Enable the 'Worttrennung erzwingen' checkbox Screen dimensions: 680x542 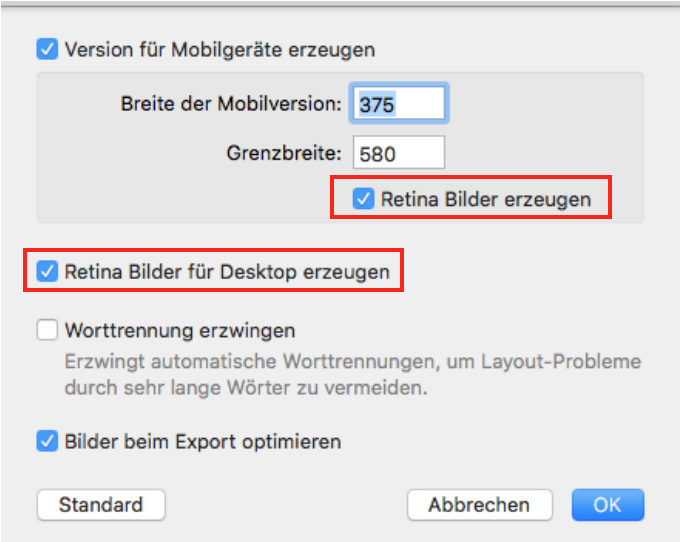[x=47, y=330]
